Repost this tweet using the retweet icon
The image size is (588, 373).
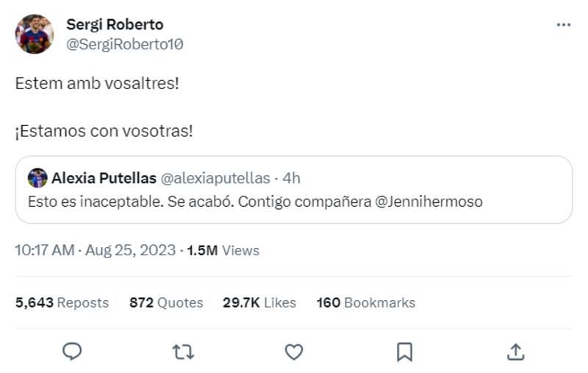click(182, 352)
